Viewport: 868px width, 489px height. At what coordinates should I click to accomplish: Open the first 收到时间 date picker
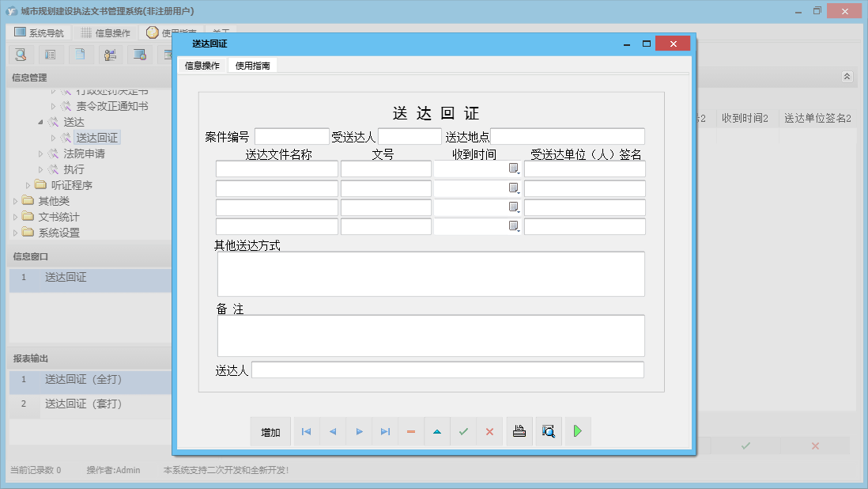click(514, 169)
